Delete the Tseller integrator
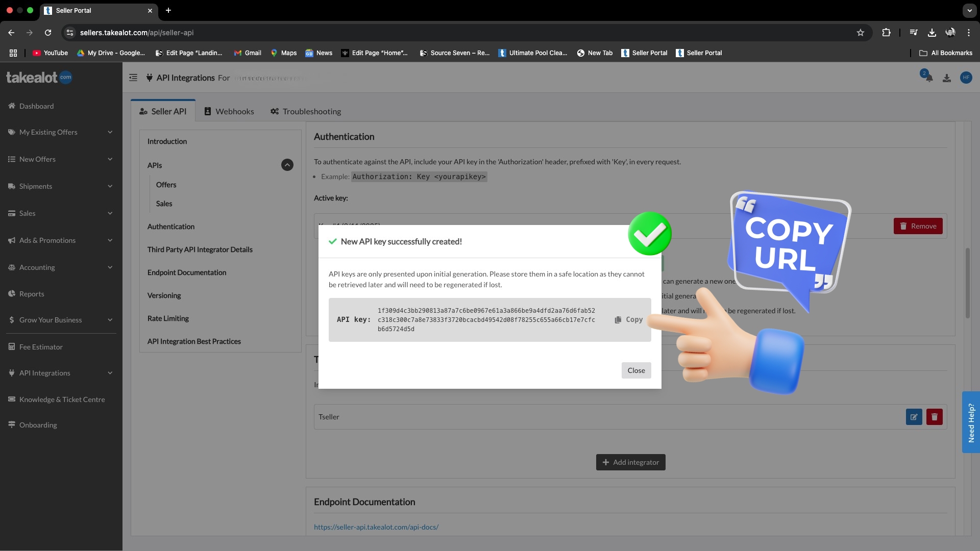Screen dimensions: 980x551 pyautogui.click(x=934, y=417)
